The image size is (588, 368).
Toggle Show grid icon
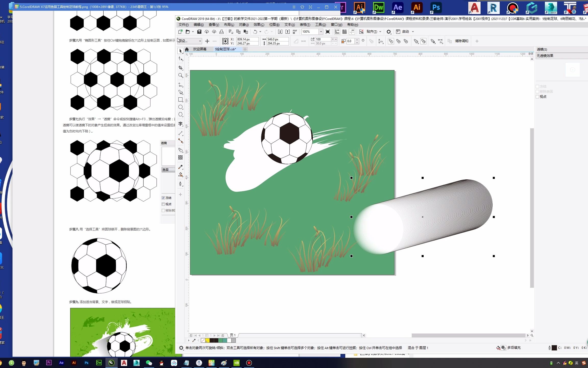[x=345, y=32]
